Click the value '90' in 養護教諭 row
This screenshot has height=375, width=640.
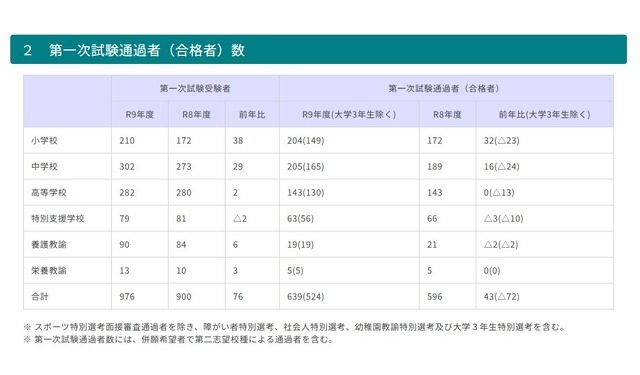point(124,245)
